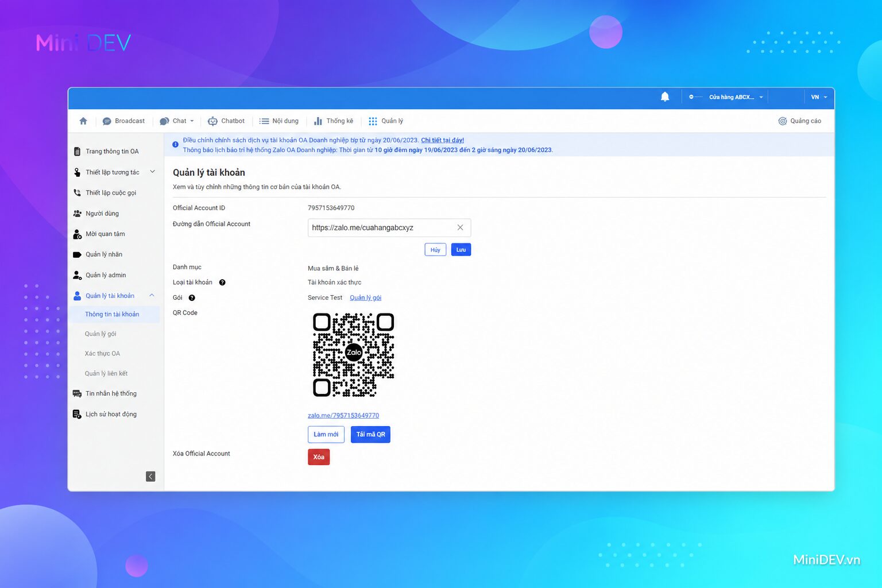Click the Official Account ID value 7957153649770
The width and height of the screenshot is (882, 588).
coord(331,208)
